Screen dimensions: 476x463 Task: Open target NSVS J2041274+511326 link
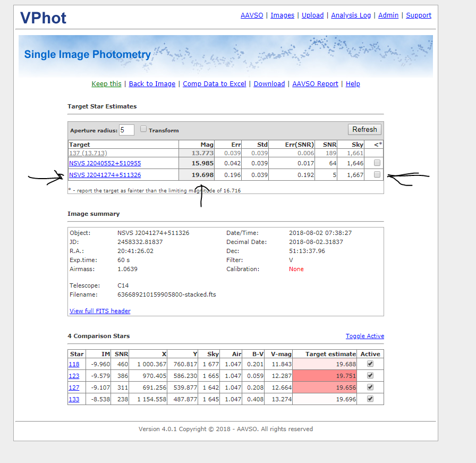105,175
